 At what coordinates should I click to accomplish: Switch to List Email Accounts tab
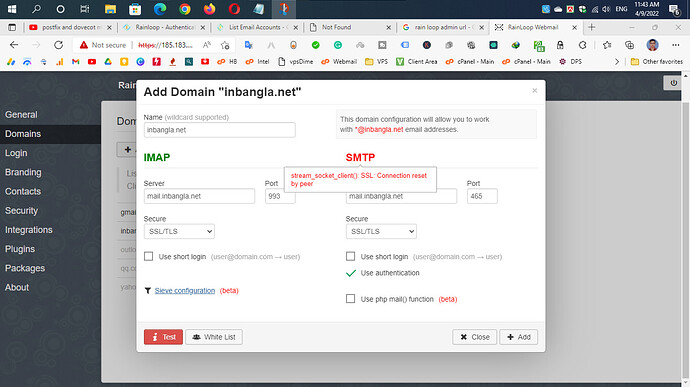pos(257,27)
